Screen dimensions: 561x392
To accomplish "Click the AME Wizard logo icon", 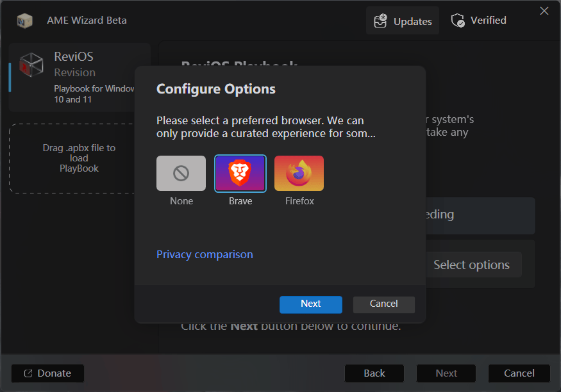I will tap(24, 20).
